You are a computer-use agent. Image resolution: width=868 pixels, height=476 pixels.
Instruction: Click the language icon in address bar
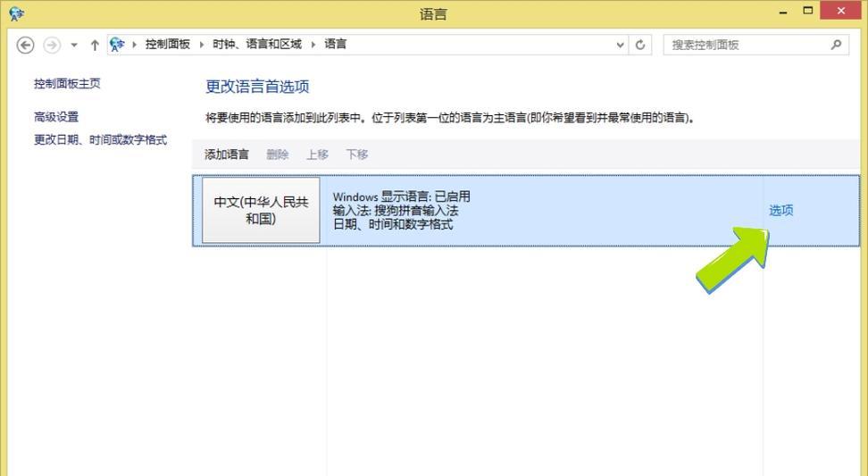[117, 45]
